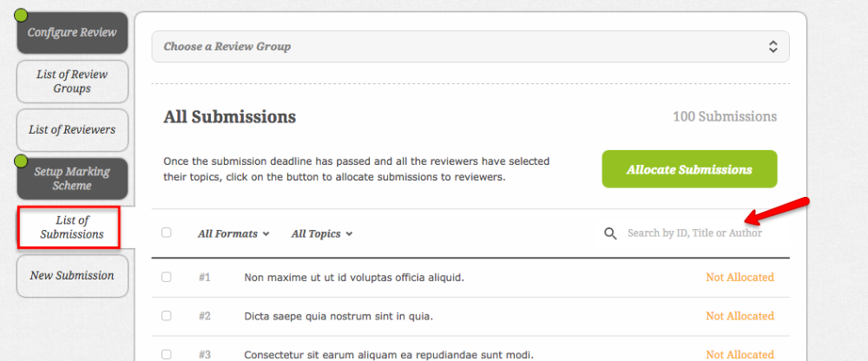Expand the All Formats filter
Image resolution: width=868 pixels, height=361 pixels.
click(x=233, y=233)
